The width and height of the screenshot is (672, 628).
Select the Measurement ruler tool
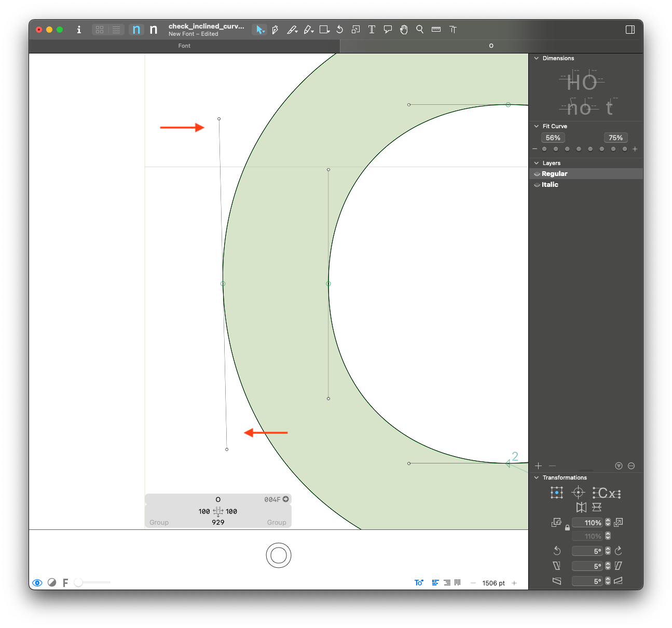436,30
